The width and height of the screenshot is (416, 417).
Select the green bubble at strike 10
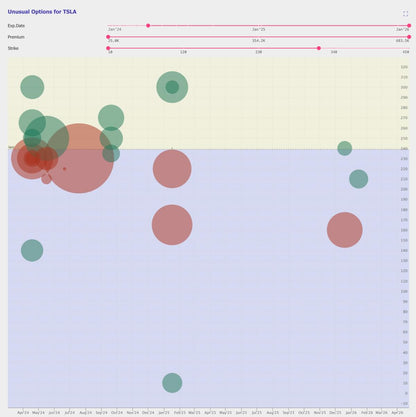[x=172, y=383]
